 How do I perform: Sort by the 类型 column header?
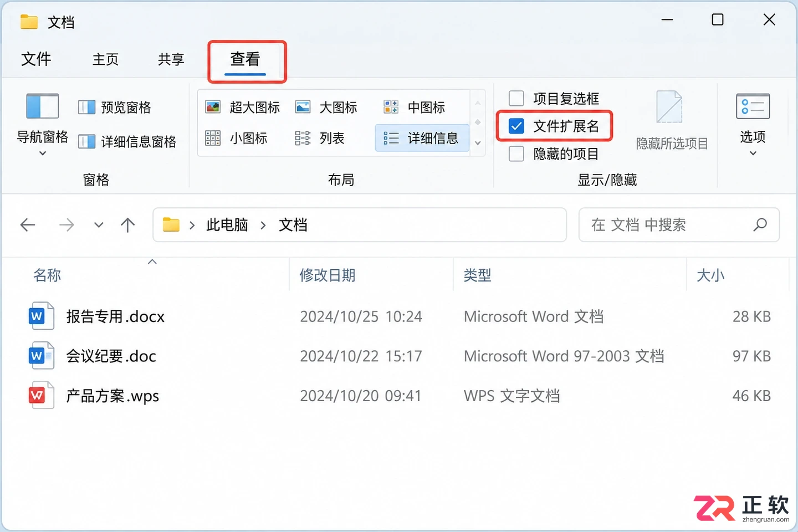click(478, 275)
